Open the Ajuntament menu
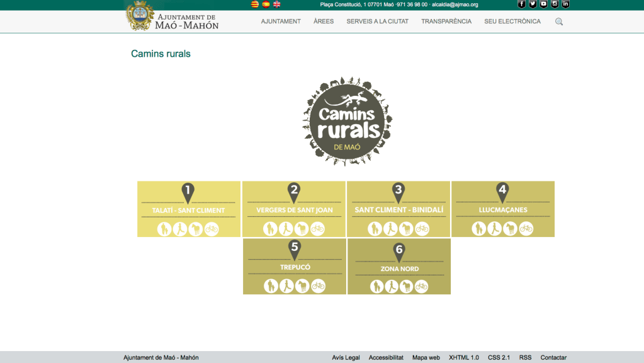 (281, 21)
